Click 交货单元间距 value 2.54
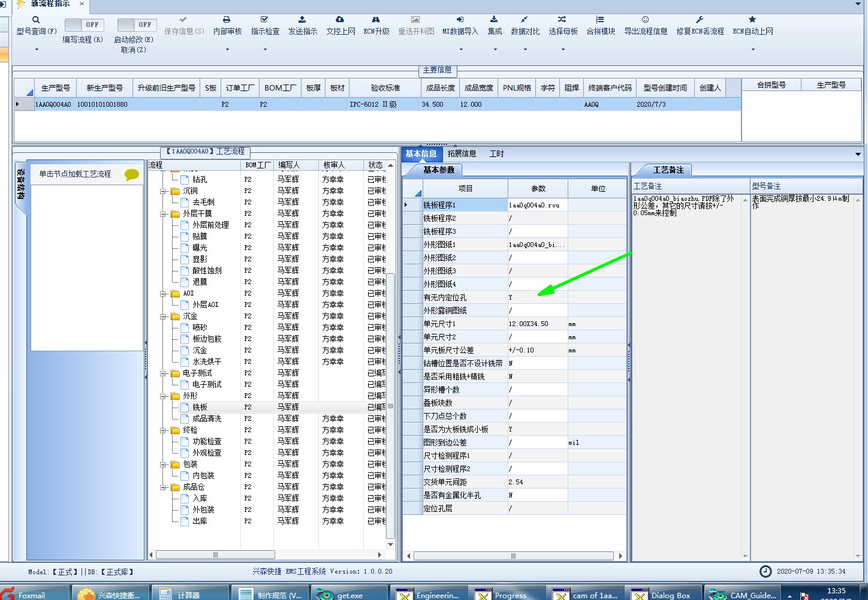 [x=538, y=482]
